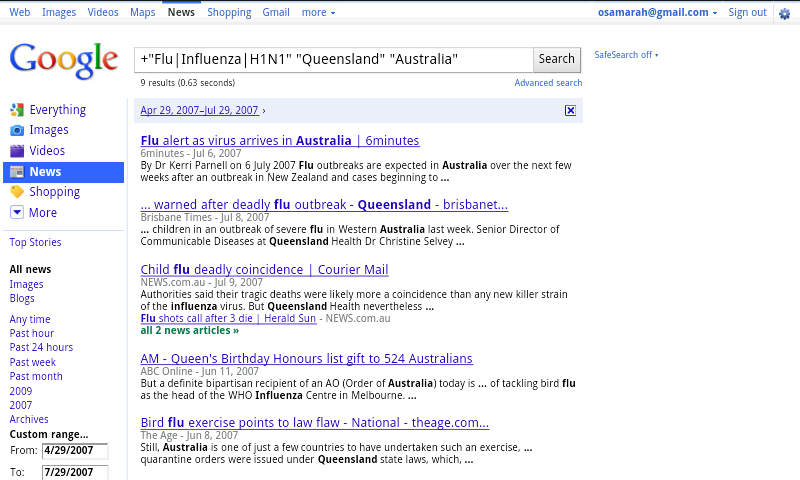Click Custom range... option

point(48,435)
